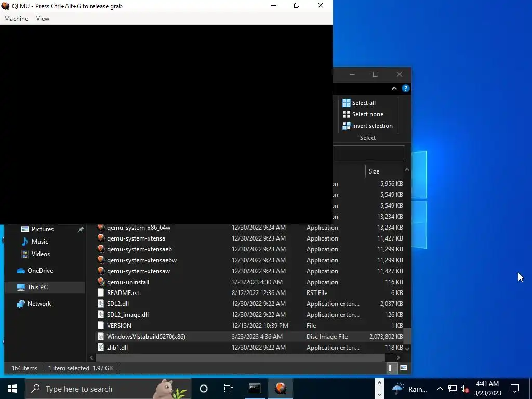Select the SDL2.dll file icon
This screenshot has width=532, height=399.
coord(101,303)
